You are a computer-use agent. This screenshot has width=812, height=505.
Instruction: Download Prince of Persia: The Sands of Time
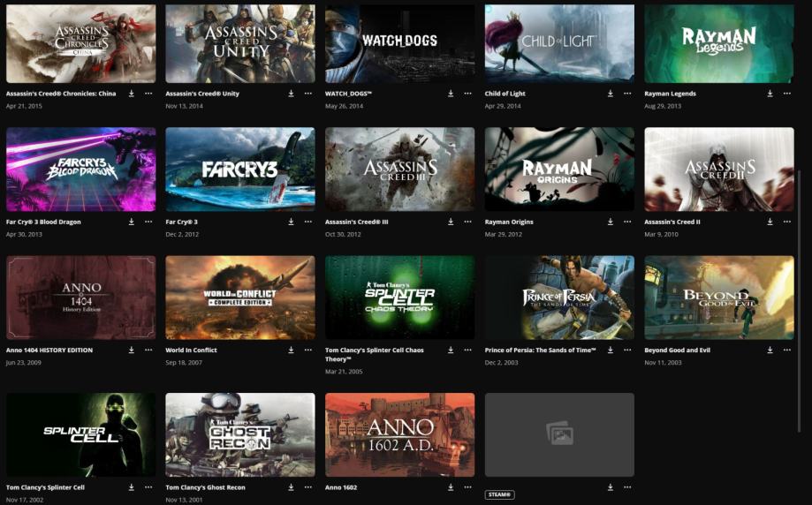(610, 350)
